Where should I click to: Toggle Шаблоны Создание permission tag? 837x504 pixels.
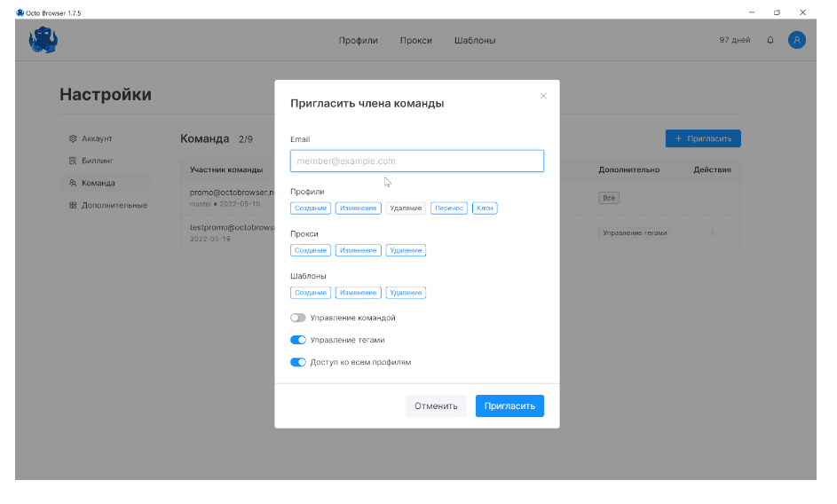click(x=311, y=293)
